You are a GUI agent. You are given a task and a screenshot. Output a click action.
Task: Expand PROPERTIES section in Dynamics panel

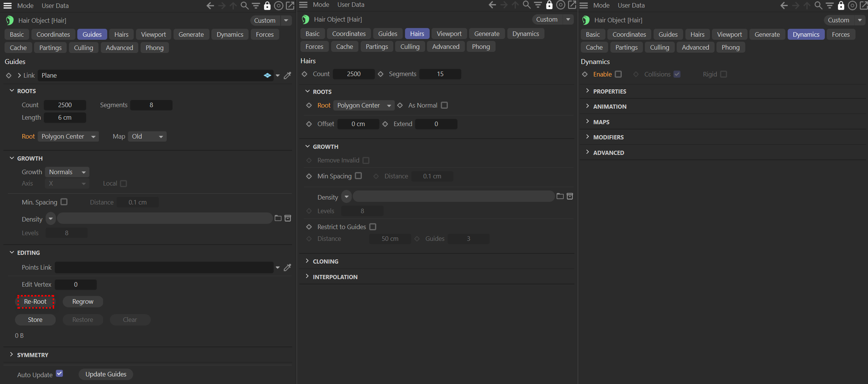588,91
